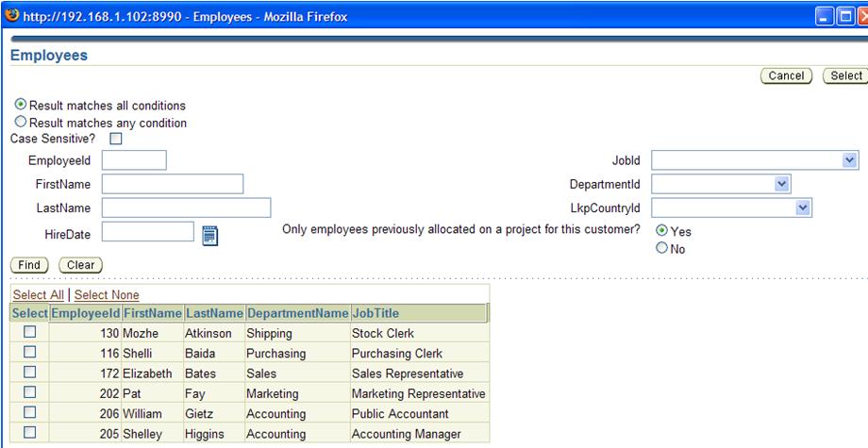Click the Find button
This screenshot has height=448, width=868.
click(x=29, y=265)
